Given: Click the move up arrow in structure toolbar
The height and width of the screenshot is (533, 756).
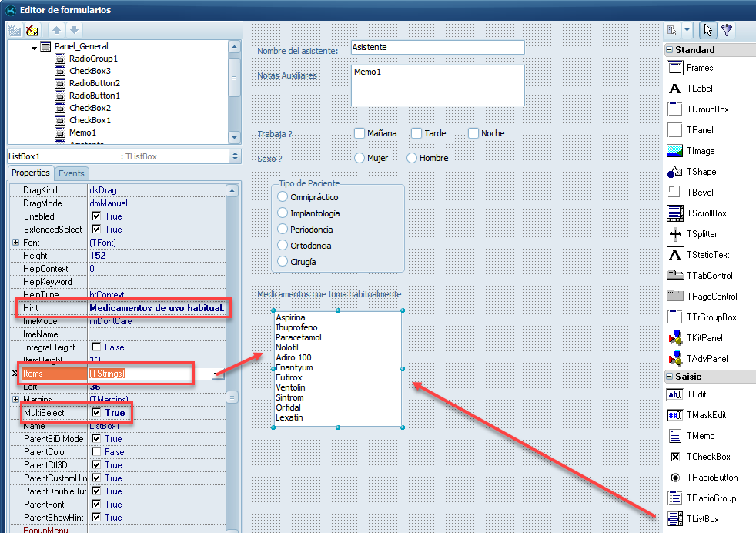Looking at the screenshot, I should 57,30.
